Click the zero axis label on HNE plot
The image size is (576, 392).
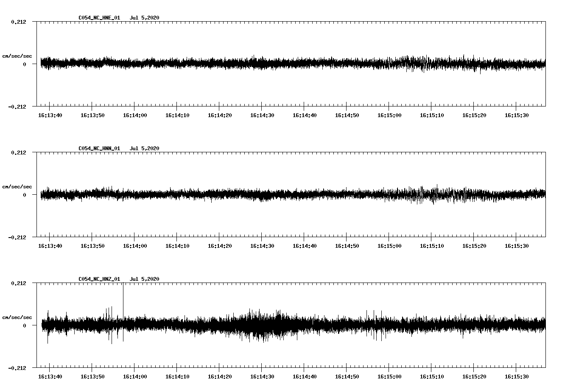click(x=25, y=64)
